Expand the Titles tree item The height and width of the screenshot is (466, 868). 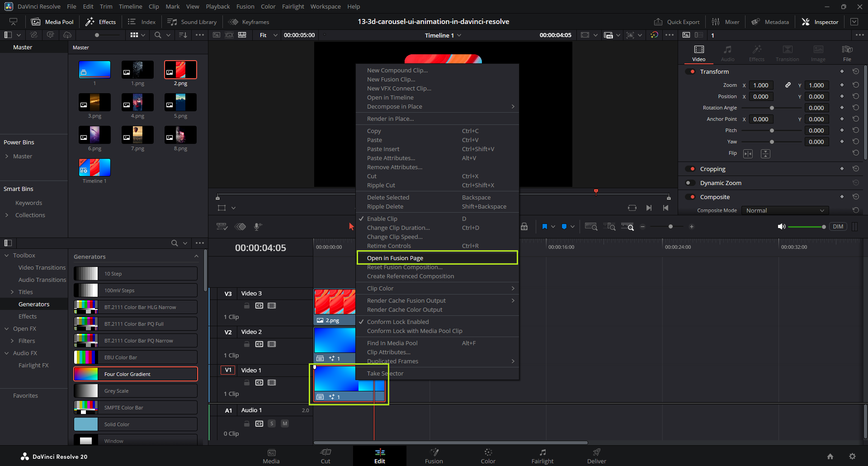point(12,292)
